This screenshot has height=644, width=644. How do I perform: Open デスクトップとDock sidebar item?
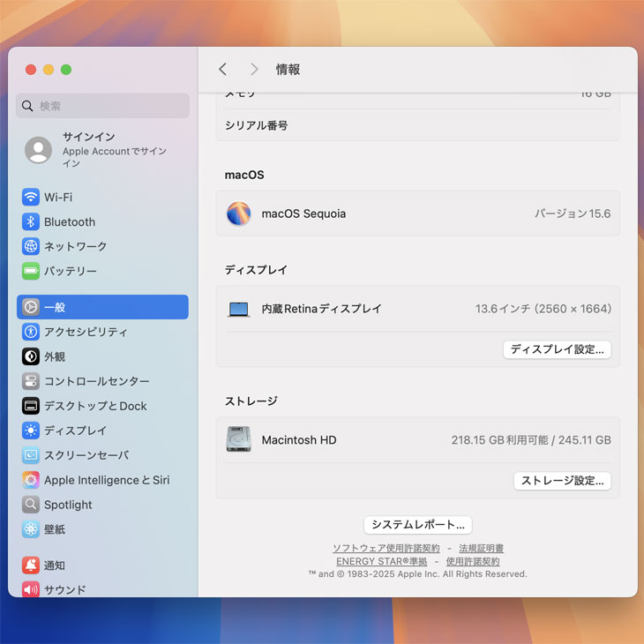[x=95, y=406]
